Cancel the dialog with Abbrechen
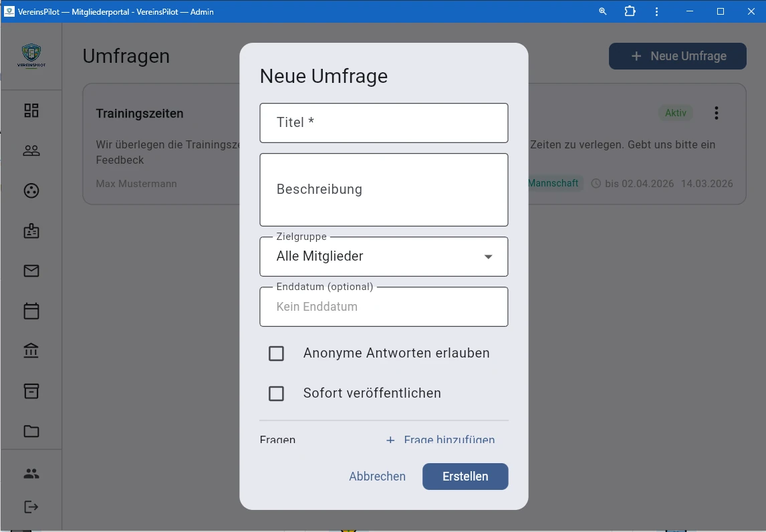Screen dimensions: 766x532 point(377,476)
